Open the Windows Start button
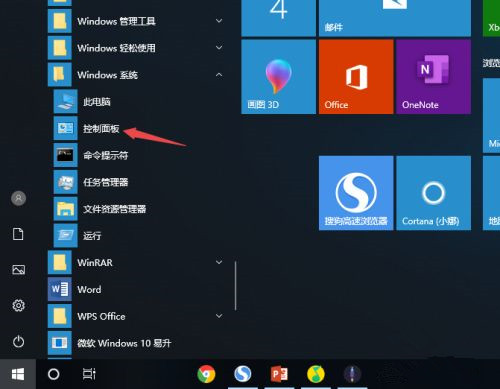 (x=18, y=374)
